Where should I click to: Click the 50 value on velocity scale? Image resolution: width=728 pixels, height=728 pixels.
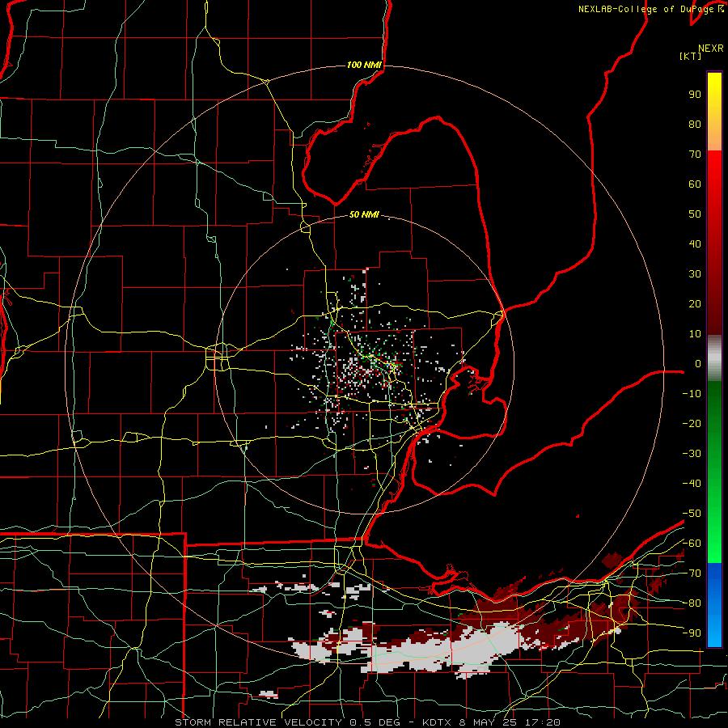pyautogui.click(x=695, y=214)
